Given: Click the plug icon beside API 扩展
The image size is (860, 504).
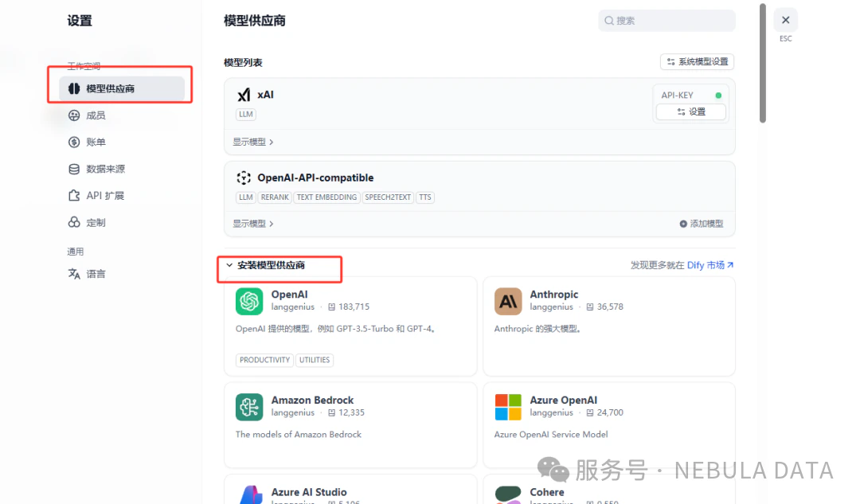Looking at the screenshot, I should [74, 195].
